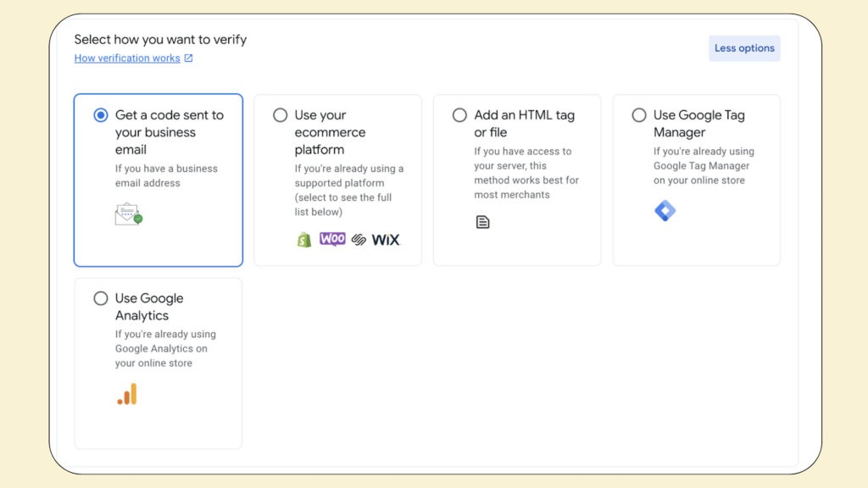The width and height of the screenshot is (868, 488).
Task: Select the Use Google Tag Manager radio
Action: tap(639, 115)
